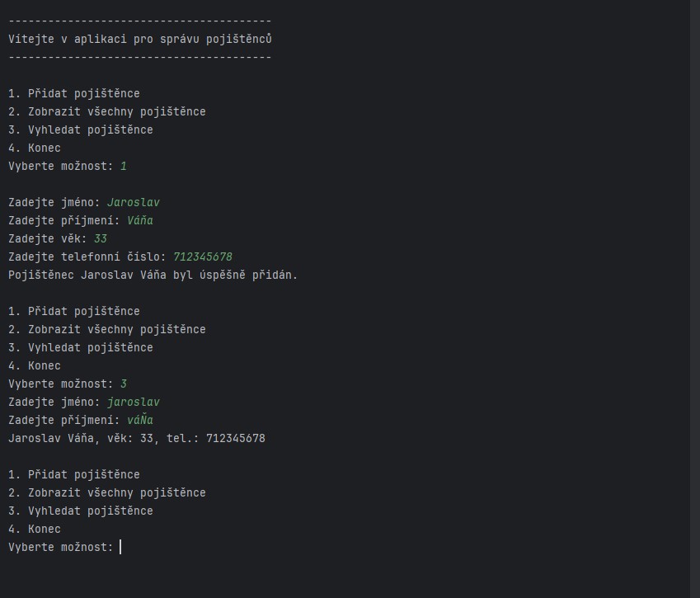
Task: Click the vertical scrollbar track on the right
Action: (x=695, y=299)
